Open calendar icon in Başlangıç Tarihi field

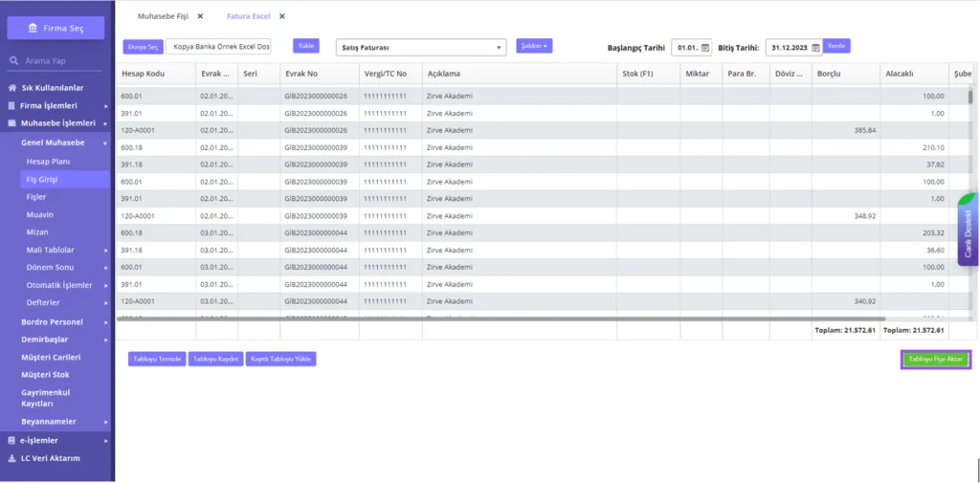click(x=705, y=48)
